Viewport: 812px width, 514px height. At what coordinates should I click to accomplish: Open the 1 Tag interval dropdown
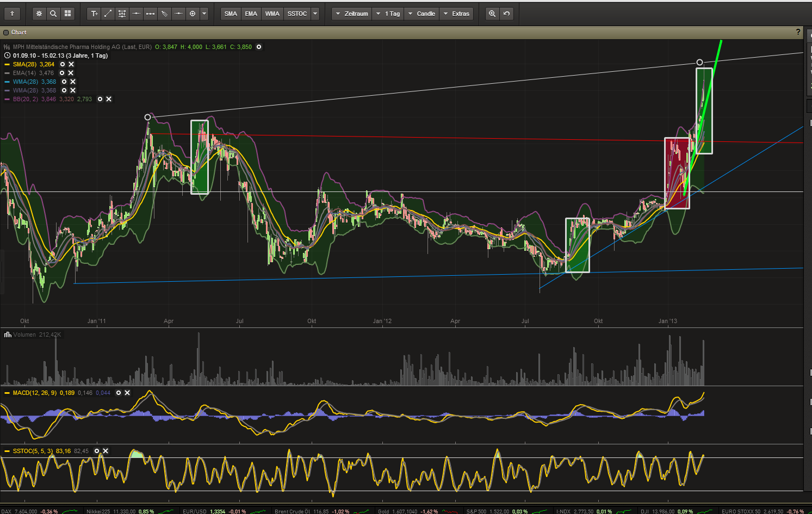388,14
